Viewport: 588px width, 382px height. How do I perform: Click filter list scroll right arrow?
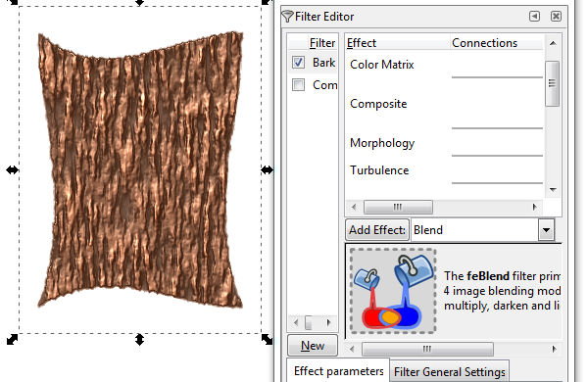pos(329,322)
